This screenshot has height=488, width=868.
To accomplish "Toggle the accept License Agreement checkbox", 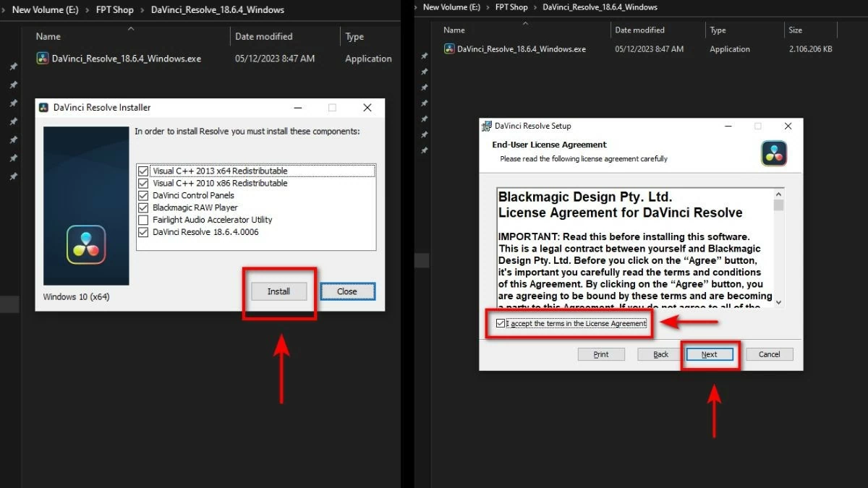I will pos(501,323).
